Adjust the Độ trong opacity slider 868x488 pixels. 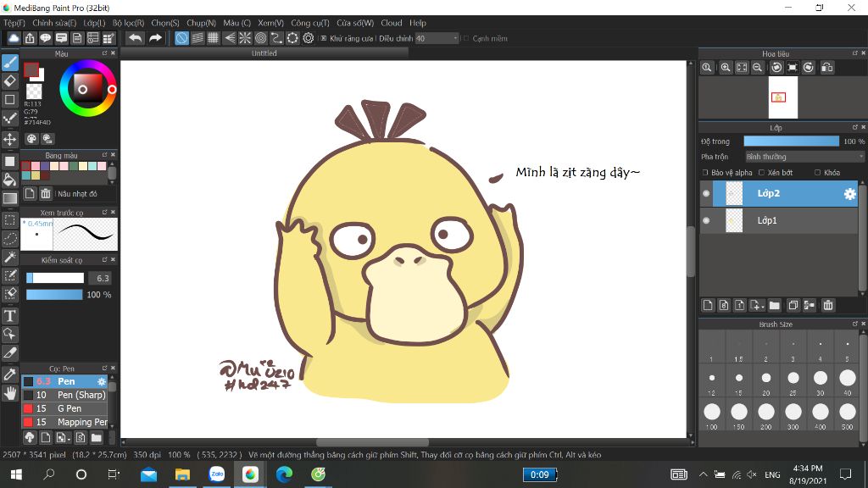[x=792, y=141]
